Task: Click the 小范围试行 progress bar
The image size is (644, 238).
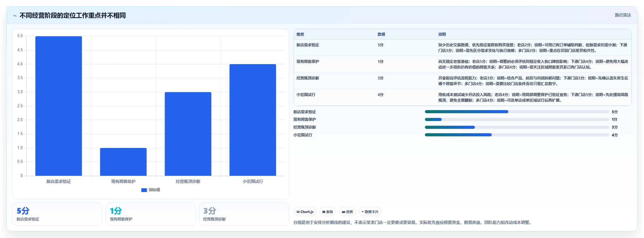Action: [x=517, y=135]
